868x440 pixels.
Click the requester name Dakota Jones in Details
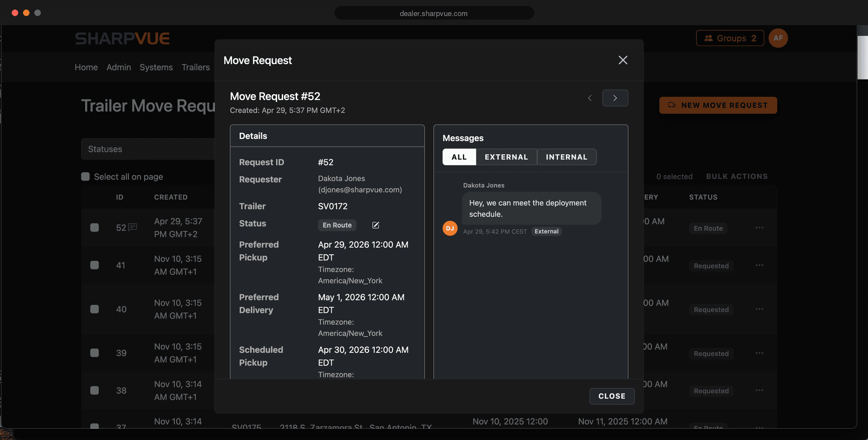coord(341,178)
